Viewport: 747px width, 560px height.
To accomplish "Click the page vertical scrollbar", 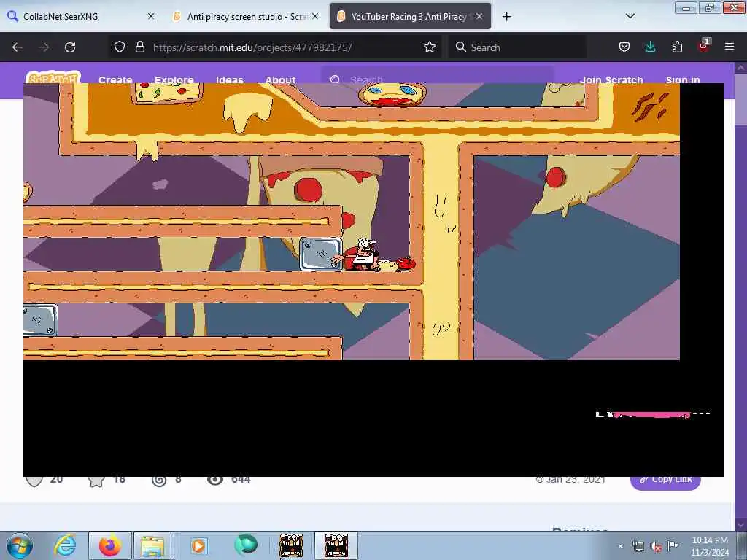I will [x=740, y=295].
